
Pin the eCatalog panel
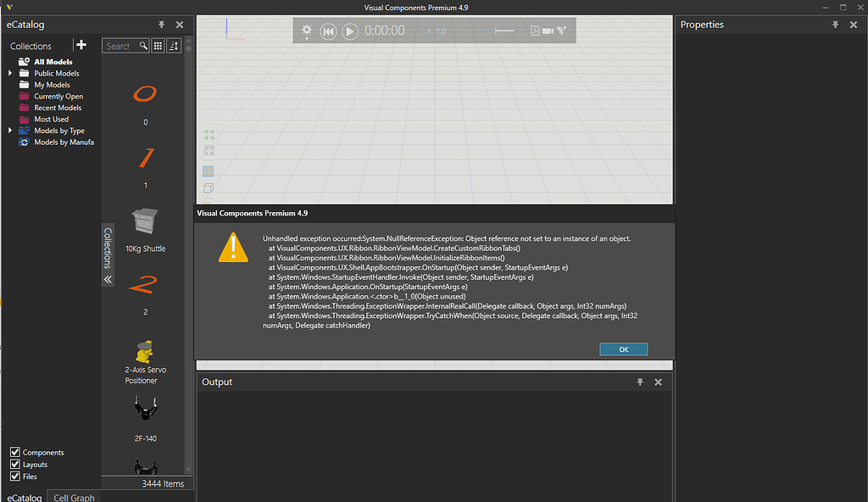coord(162,25)
